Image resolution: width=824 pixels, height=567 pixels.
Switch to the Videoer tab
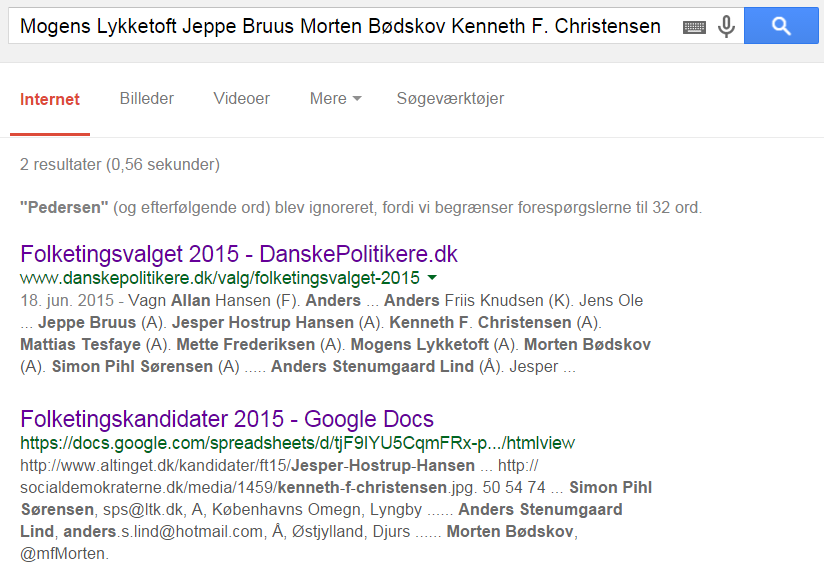[241, 98]
